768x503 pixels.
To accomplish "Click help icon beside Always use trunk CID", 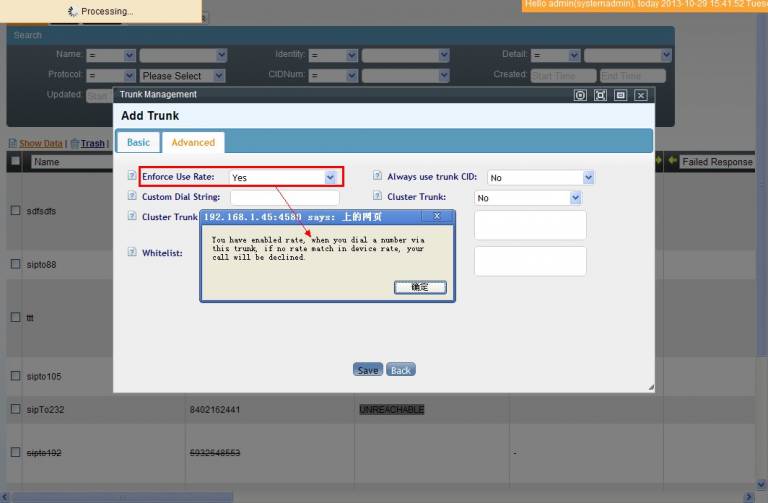I will coord(377,176).
